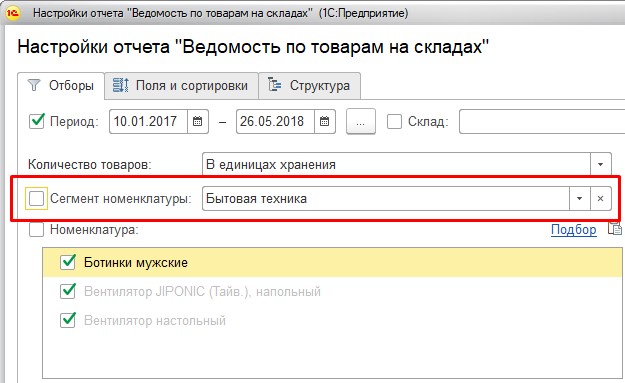This screenshot has width=625, height=383.
Task: Enable the Склад checkbox
Action: pyautogui.click(x=394, y=122)
